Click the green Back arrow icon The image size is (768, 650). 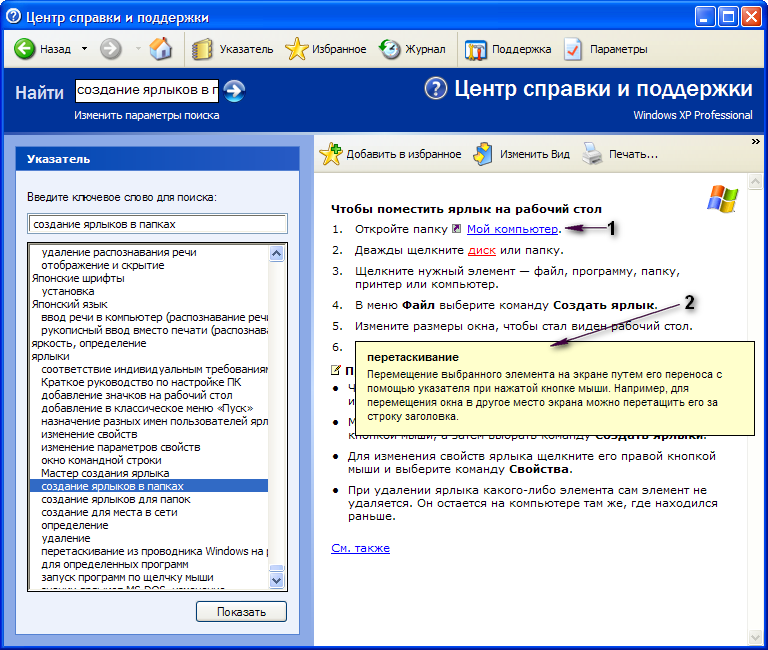coord(24,49)
